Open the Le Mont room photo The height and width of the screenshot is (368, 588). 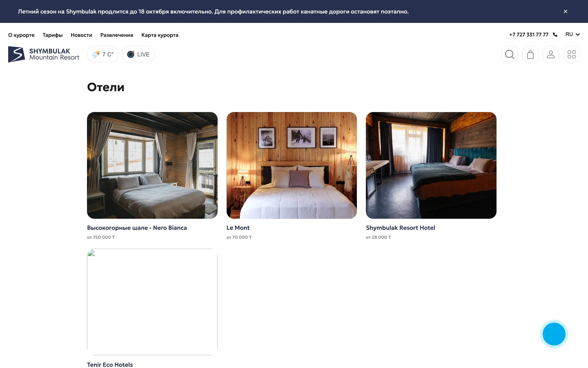tap(292, 165)
